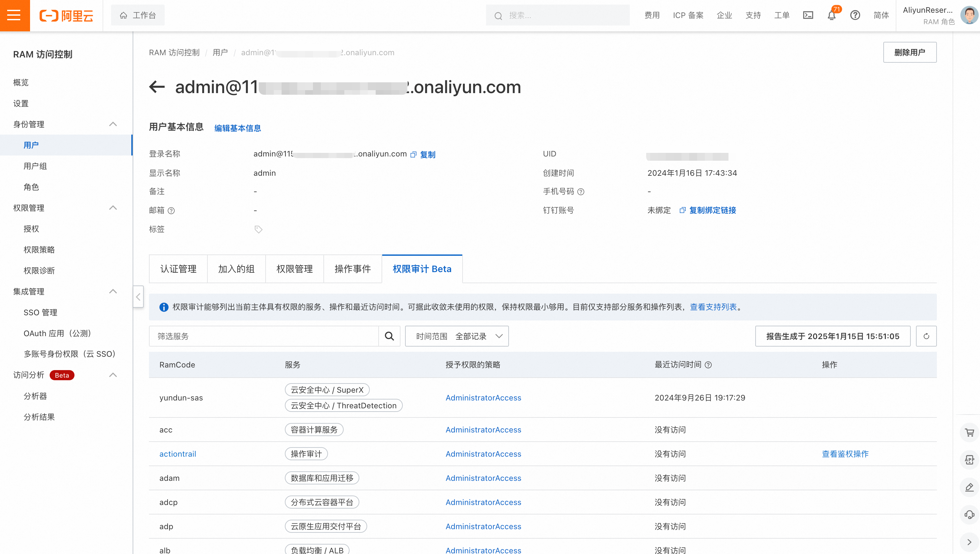Open SSO 管理 in the sidebar

(40, 312)
